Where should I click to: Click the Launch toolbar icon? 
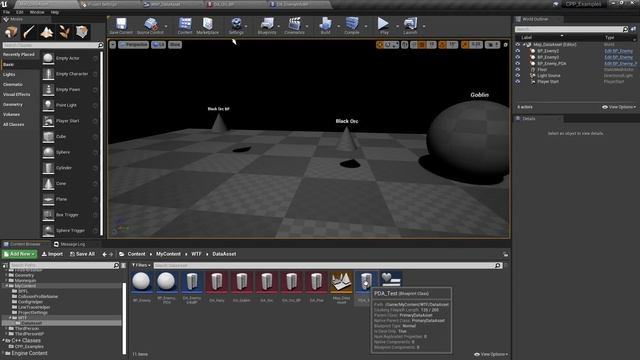pos(410,26)
